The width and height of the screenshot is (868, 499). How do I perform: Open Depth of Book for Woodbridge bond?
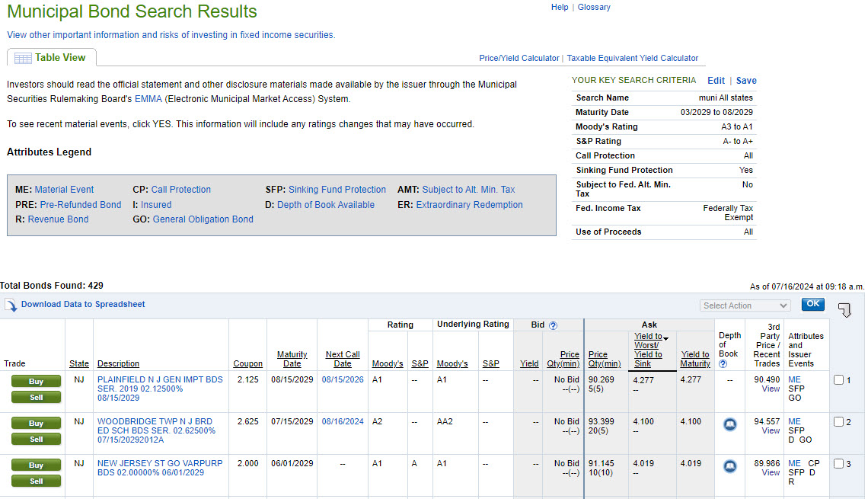click(729, 425)
